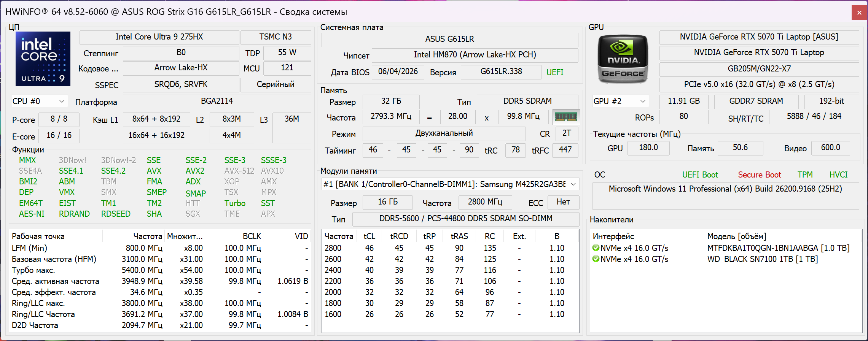Click green check icon beside MTFDKBA1T0QGN drive
Image resolution: width=868 pixels, height=341 pixels.
pyautogui.click(x=596, y=248)
